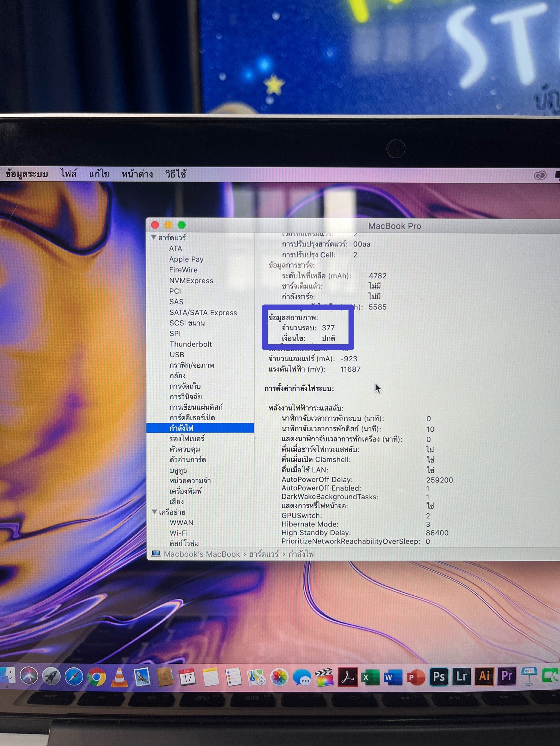Click the cycle count value 377
Image resolution: width=560 pixels, height=746 pixels.
[x=328, y=328]
